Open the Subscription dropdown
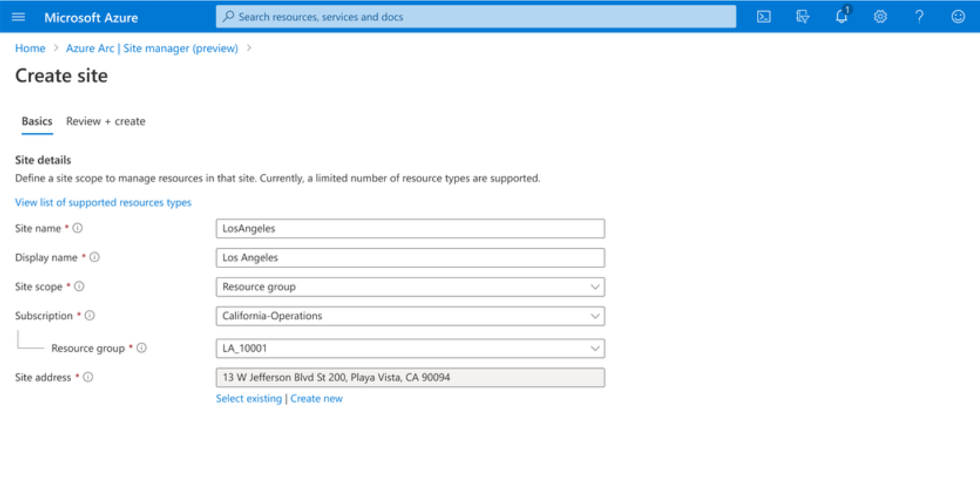 coord(410,316)
